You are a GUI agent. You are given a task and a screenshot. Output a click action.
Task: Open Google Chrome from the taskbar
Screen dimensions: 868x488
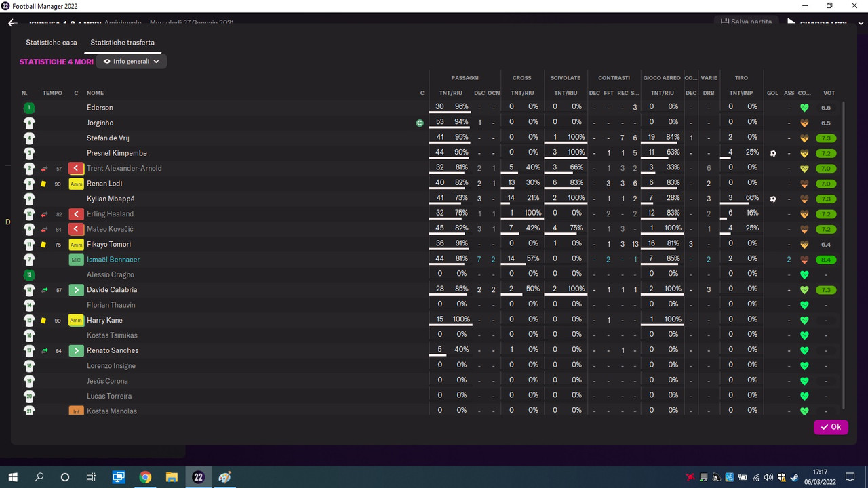(x=145, y=477)
